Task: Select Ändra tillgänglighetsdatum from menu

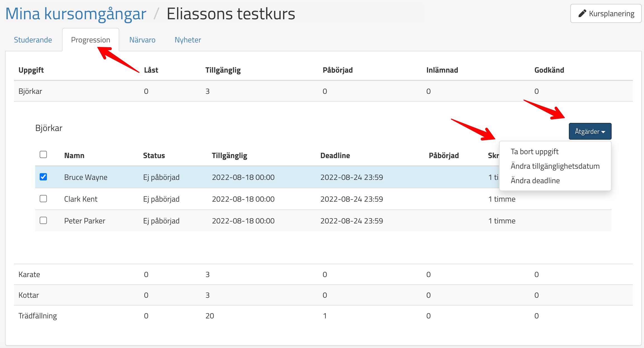Action: click(x=555, y=166)
